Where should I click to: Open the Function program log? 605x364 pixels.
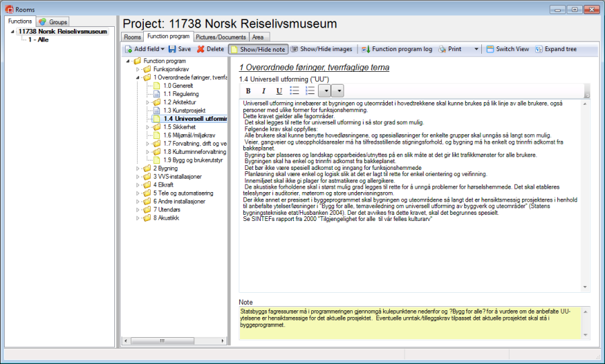click(x=397, y=49)
